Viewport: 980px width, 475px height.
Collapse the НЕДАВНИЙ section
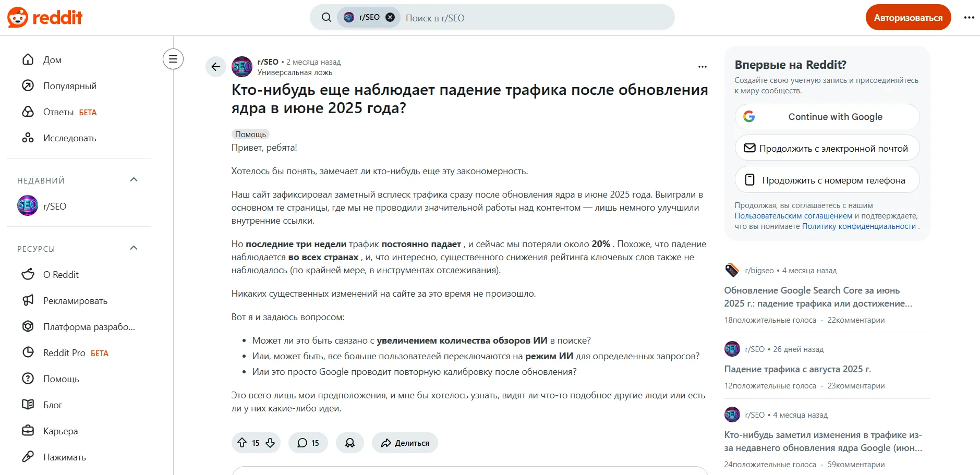134,180
